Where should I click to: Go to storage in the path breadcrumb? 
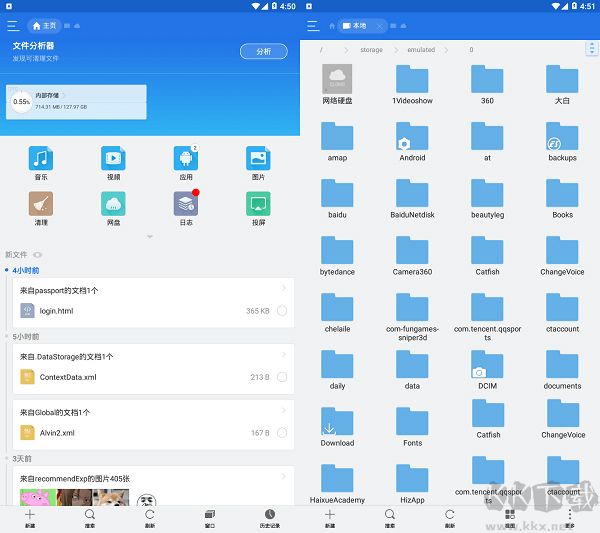(371, 50)
